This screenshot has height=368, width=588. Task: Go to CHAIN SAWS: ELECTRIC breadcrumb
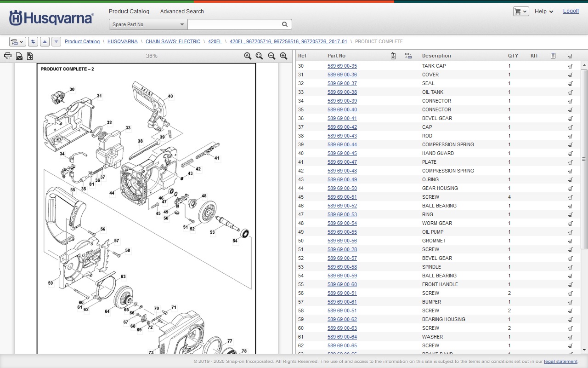pos(173,41)
